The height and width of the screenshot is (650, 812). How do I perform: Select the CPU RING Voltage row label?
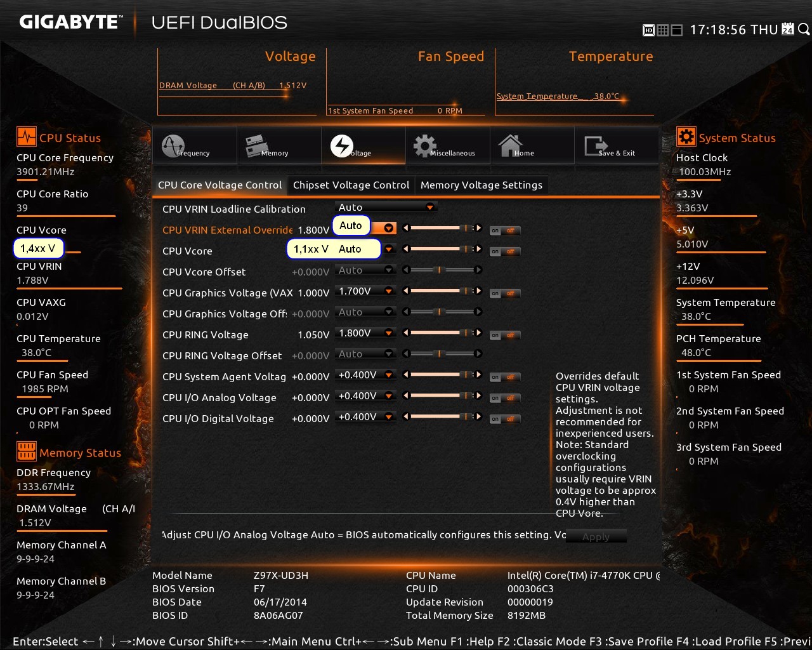click(206, 335)
